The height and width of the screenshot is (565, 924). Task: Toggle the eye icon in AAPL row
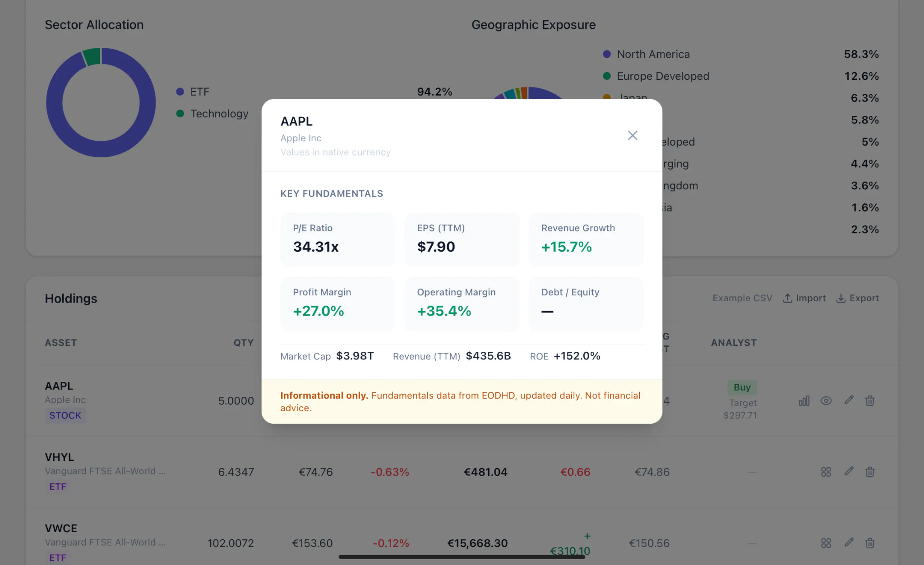(x=826, y=400)
